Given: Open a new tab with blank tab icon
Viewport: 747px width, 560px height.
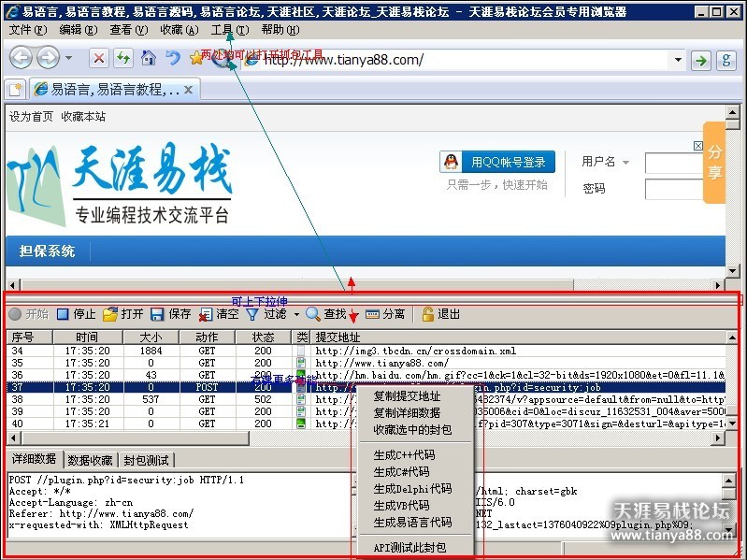Looking at the screenshot, I should (15, 89).
